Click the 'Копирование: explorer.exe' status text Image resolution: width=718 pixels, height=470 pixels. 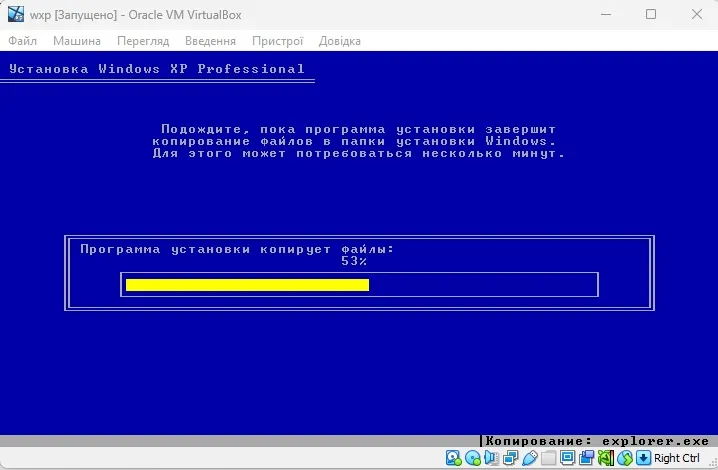point(597,441)
